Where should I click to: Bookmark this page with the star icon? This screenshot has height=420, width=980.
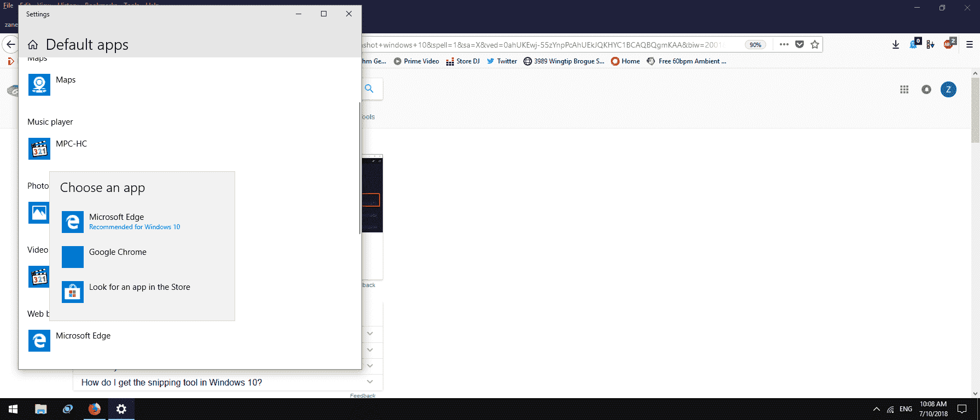[815, 44]
